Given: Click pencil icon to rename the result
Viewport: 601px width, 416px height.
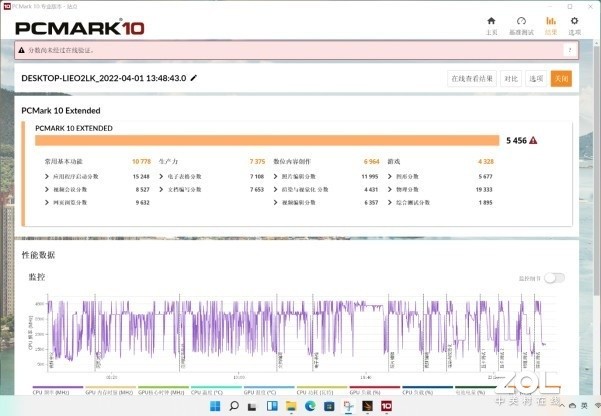Looking at the screenshot, I should pos(194,78).
